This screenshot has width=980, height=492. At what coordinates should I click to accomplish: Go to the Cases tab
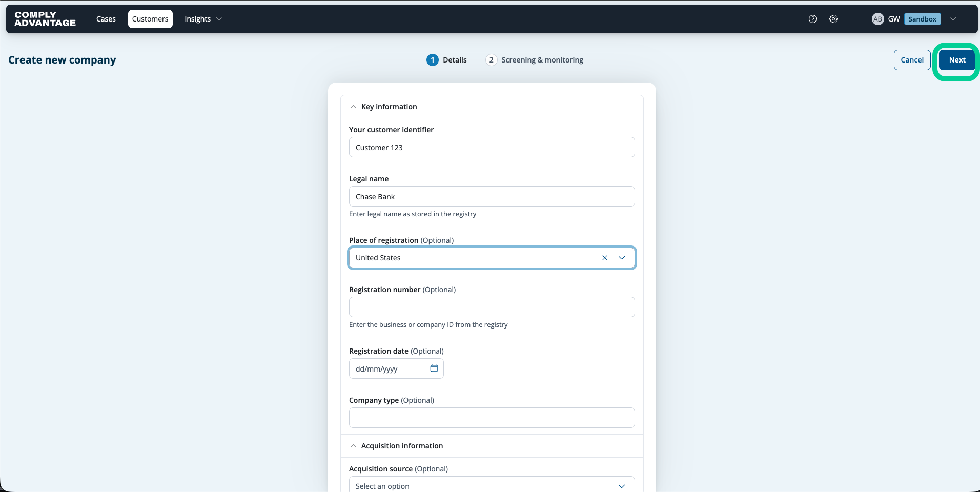(106, 19)
